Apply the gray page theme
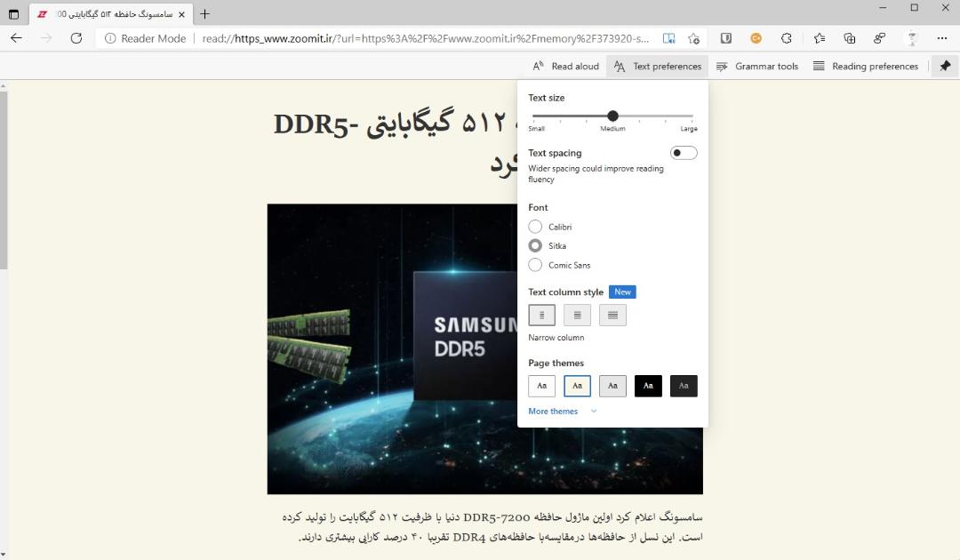Image resolution: width=960 pixels, height=560 pixels. [x=612, y=386]
